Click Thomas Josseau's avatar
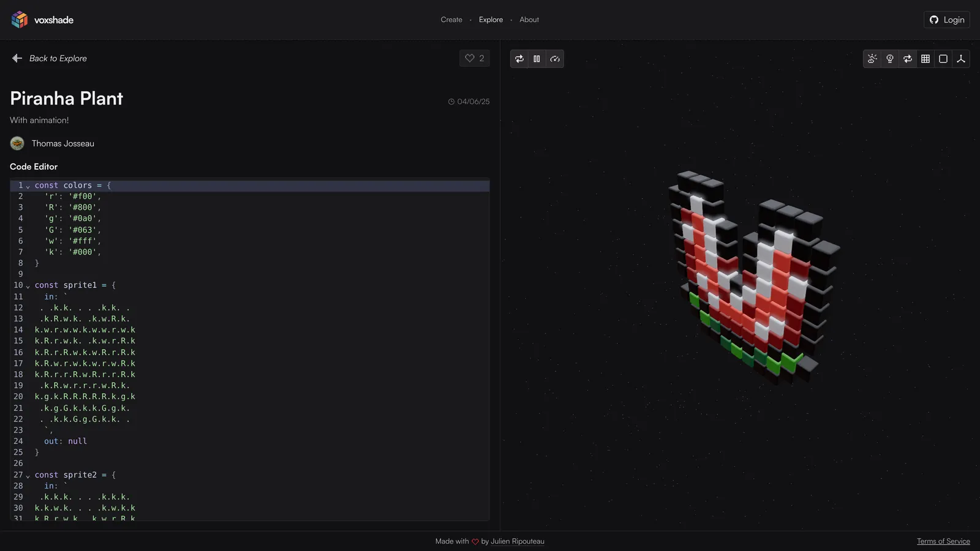Viewport: 980px width, 551px height. click(x=17, y=143)
